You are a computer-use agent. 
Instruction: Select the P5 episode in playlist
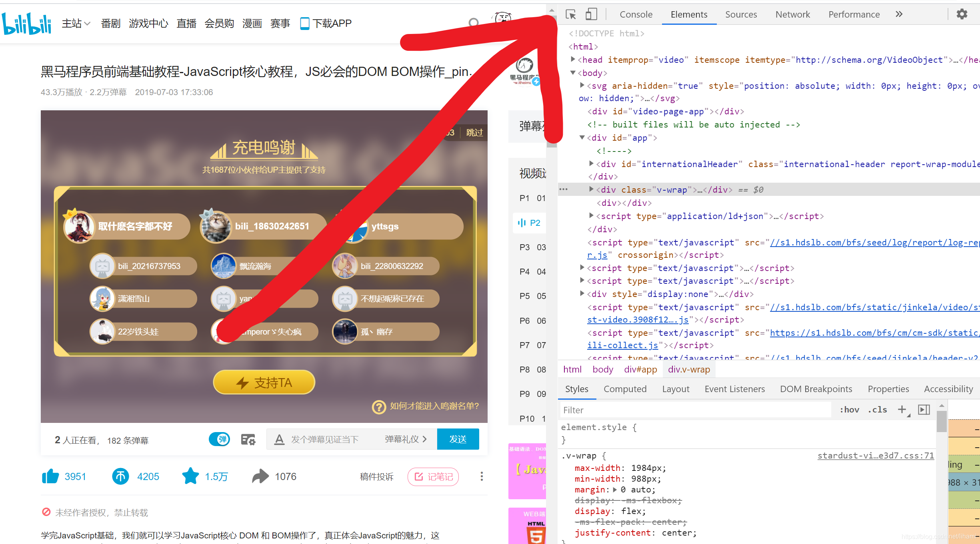pos(532,296)
